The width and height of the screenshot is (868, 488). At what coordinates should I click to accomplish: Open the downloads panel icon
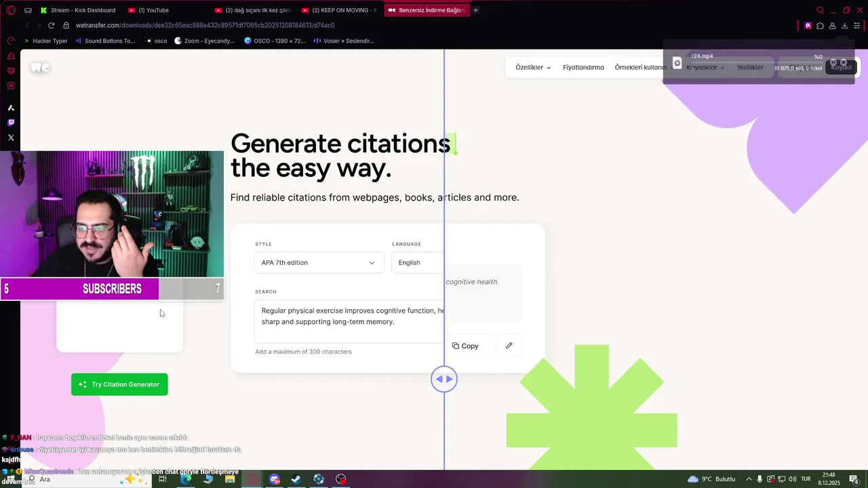(x=844, y=26)
